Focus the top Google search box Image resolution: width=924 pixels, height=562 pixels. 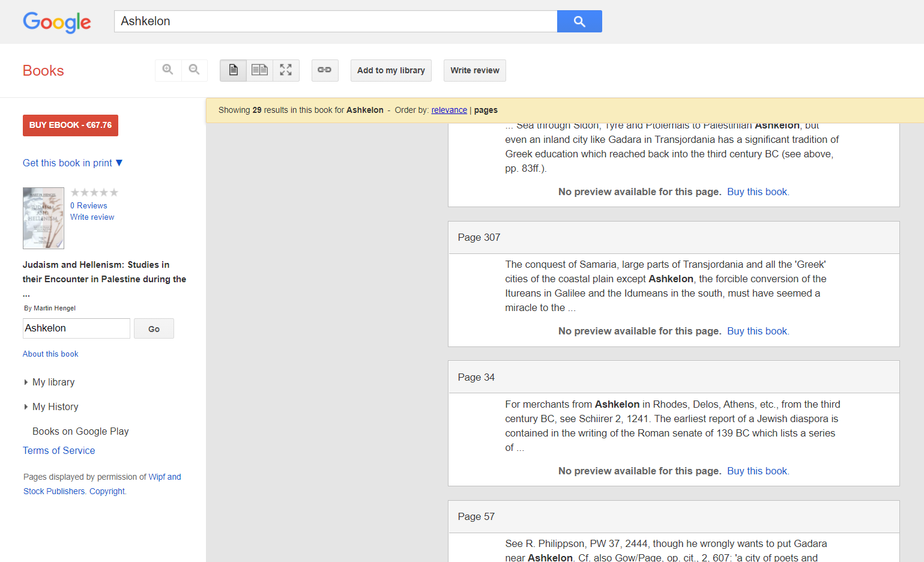(336, 21)
